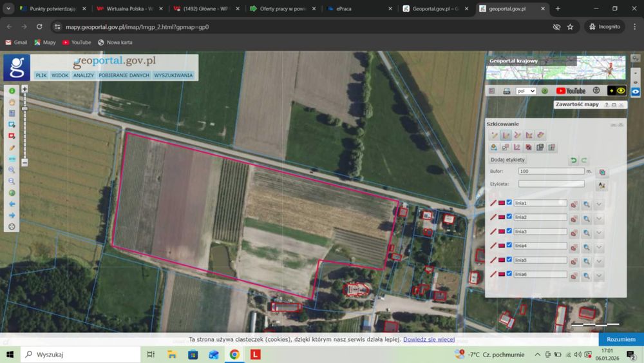This screenshot has width=644, height=363.
Task: Click first icon in Szkicowanie second row
Action: (494, 147)
